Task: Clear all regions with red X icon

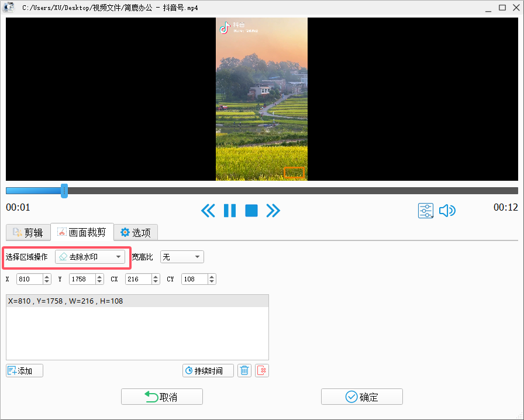Action: tap(262, 370)
